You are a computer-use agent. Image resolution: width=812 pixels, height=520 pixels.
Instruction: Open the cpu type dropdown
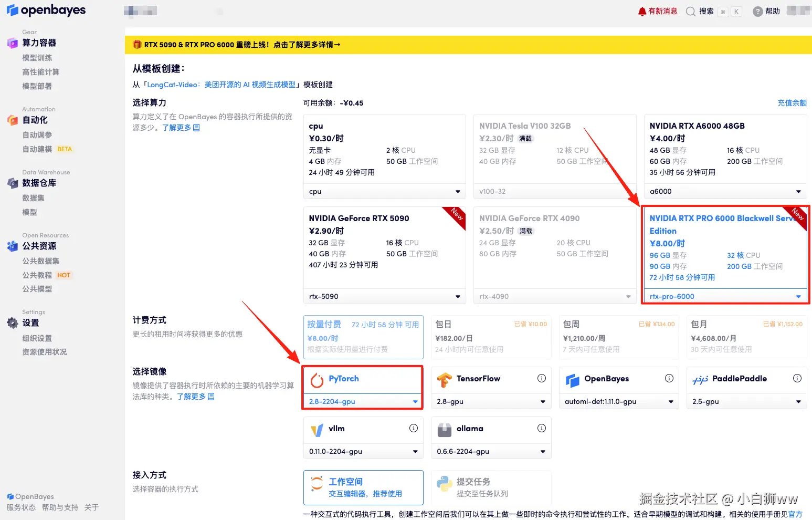(x=385, y=192)
